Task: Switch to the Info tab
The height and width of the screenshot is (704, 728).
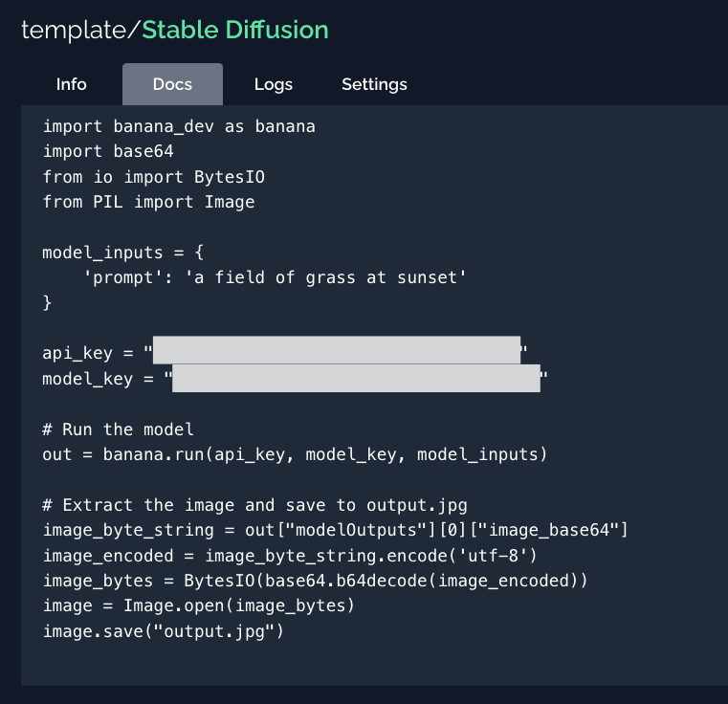Action: click(x=71, y=84)
